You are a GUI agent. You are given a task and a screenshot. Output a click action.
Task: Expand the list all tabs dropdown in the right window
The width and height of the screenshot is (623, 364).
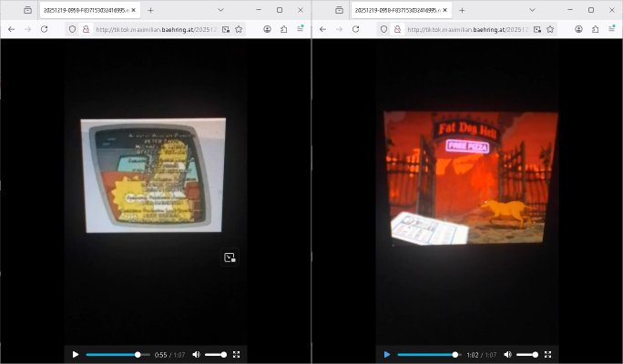click(x=532, y=10)
